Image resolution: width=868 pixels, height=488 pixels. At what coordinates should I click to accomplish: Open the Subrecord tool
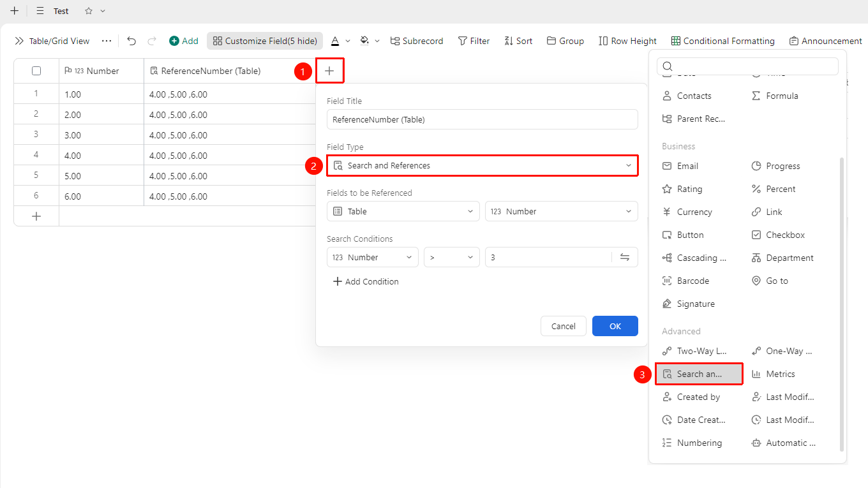[x=417, y=41]
